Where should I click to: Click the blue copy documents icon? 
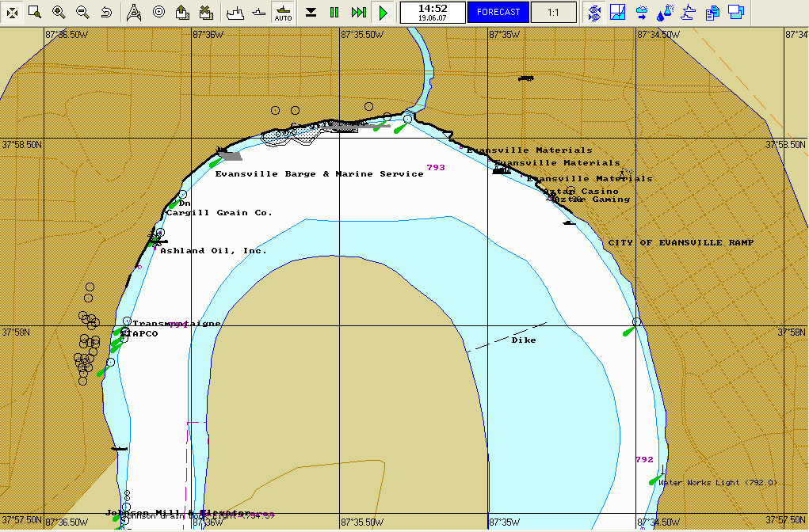click(x=712, y=13)
